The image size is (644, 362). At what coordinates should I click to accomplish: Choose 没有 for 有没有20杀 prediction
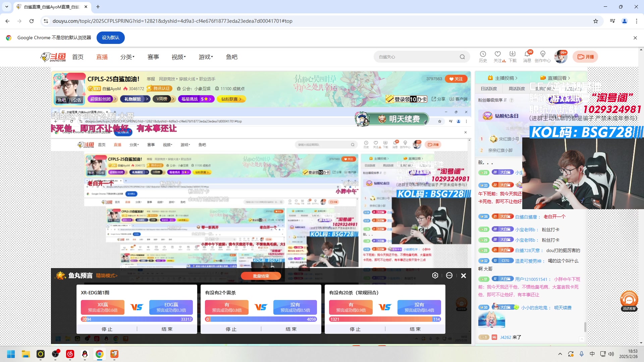pos(419,307)
